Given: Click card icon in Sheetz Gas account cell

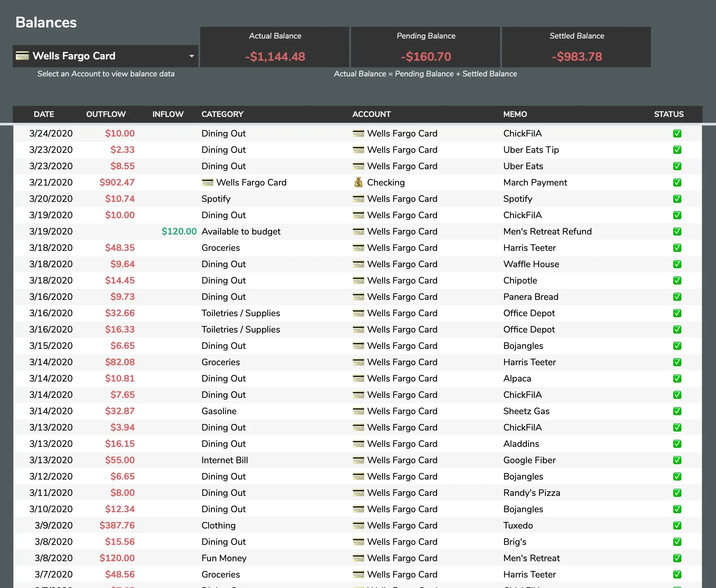Looking at the screenshot, I should click(x=358, y=411).
